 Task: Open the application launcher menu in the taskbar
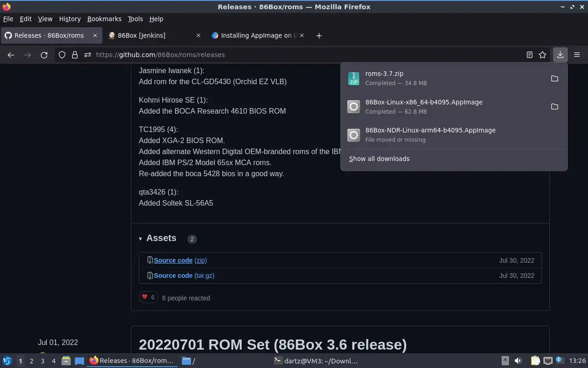(x=7, y=361)
